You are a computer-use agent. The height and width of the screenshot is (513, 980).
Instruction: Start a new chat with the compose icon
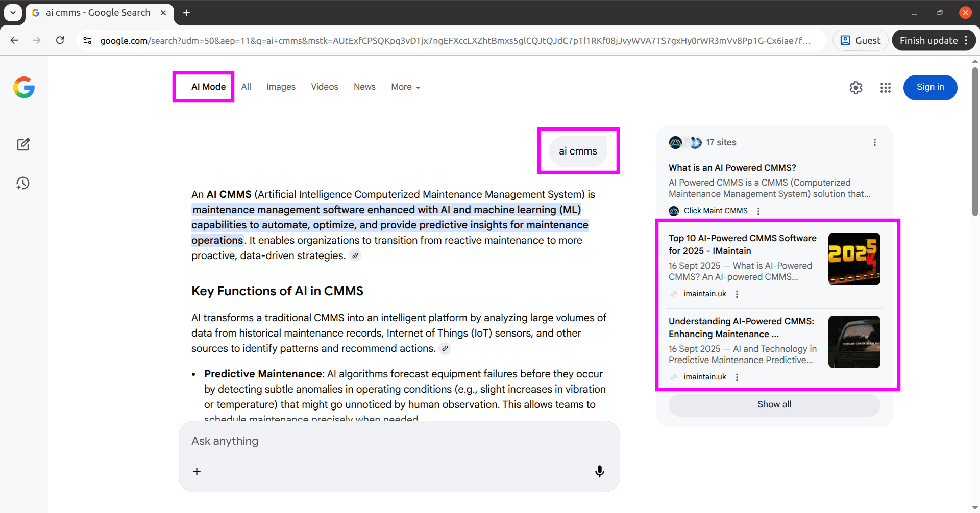(x=23, y=144)
